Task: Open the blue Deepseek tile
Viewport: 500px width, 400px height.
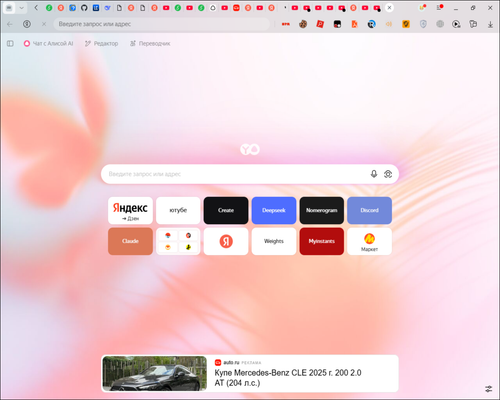Action: coord(274,210)
